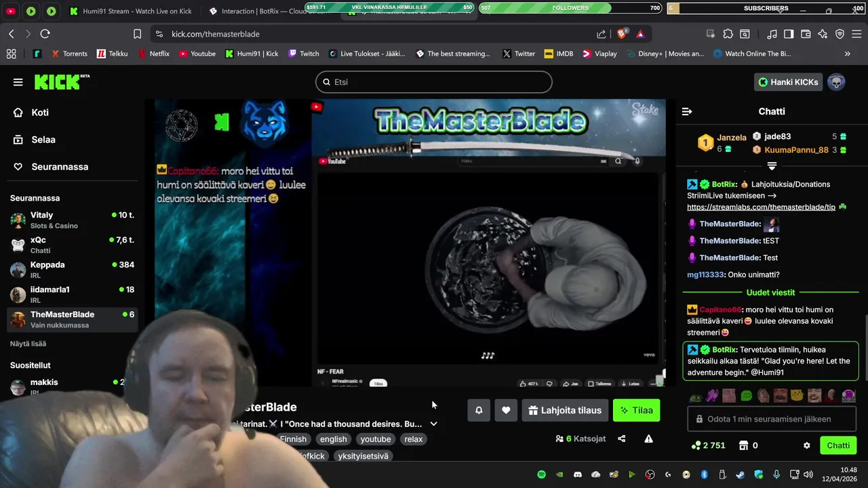The width and height of the screenshot is (868, 488).
Task: Insert the yellow cat emote
Action: click(x=797, y=395)
